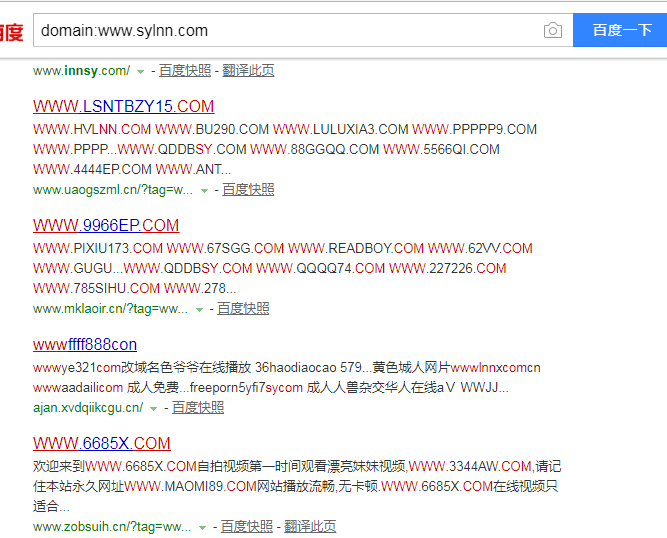667x538 pixels.
Task: Expand the arrow next to www.uaogszml.cn
Action: click(x=204, y=191)
